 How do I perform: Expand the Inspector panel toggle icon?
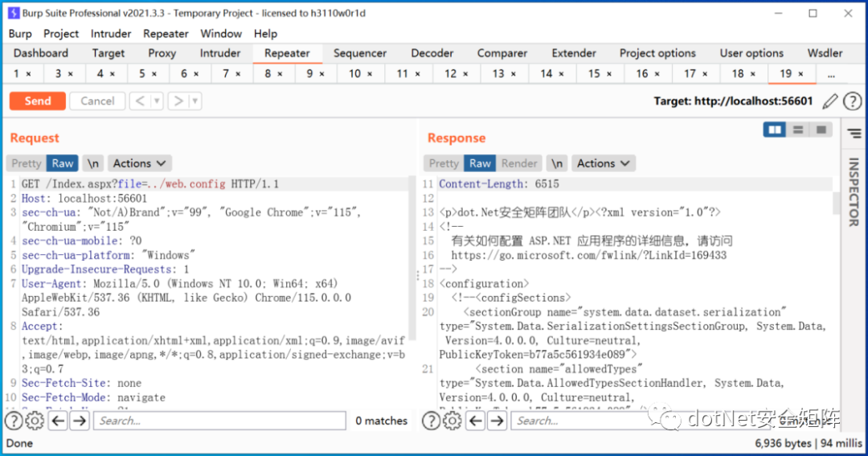click(854, 134)
